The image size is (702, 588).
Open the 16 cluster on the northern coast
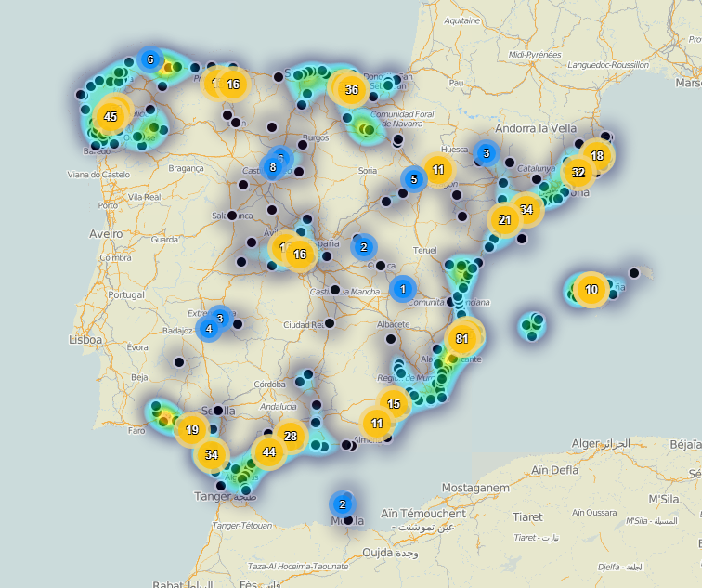233,85
